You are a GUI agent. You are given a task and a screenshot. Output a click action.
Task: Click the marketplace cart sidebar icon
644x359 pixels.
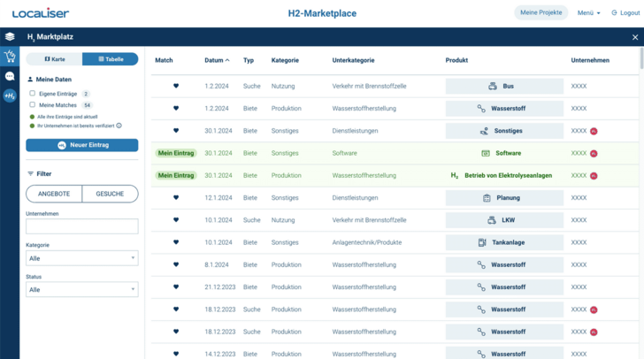[10, 57]
